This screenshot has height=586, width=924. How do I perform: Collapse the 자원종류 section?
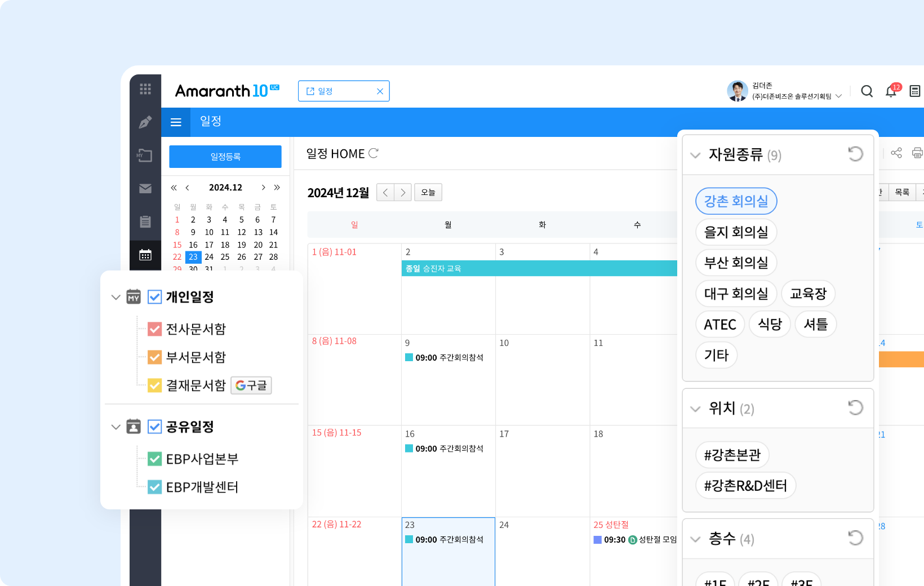(695, 155)
